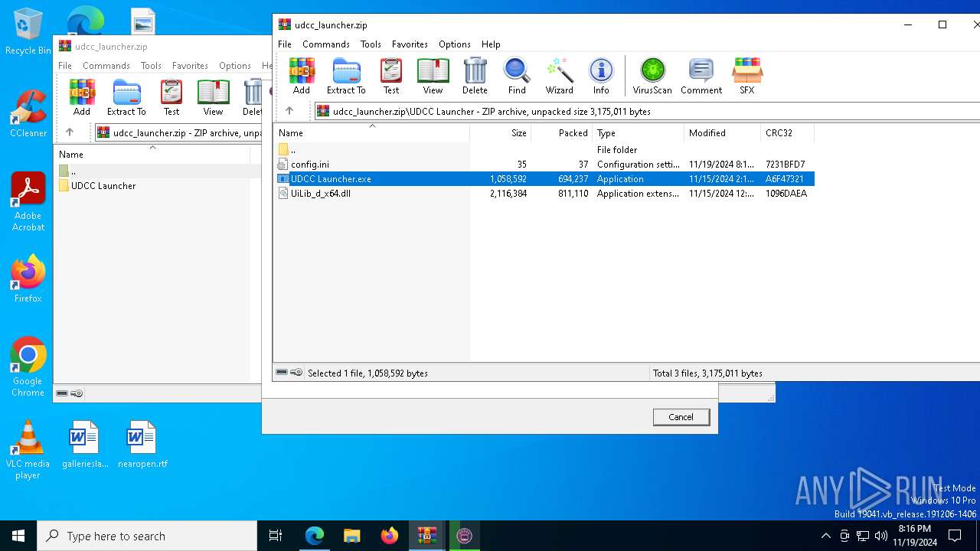Open Commands menu in back window

(106, 66)
